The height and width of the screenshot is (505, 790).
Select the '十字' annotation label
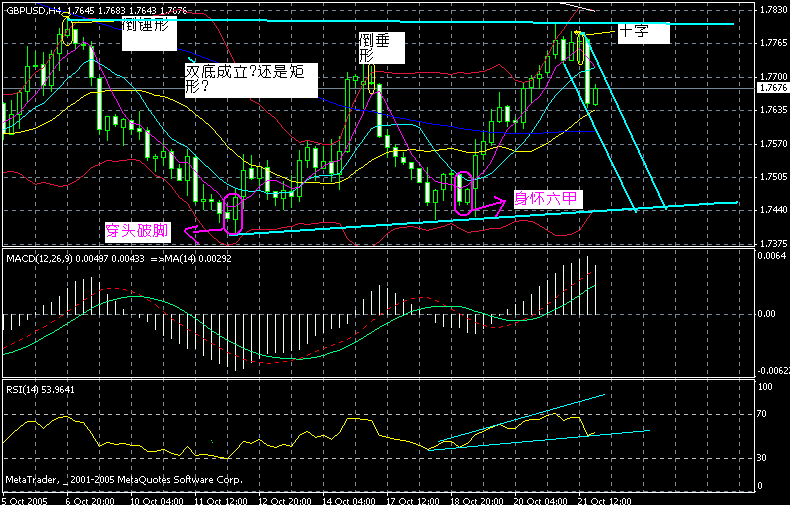coord(643,32)
